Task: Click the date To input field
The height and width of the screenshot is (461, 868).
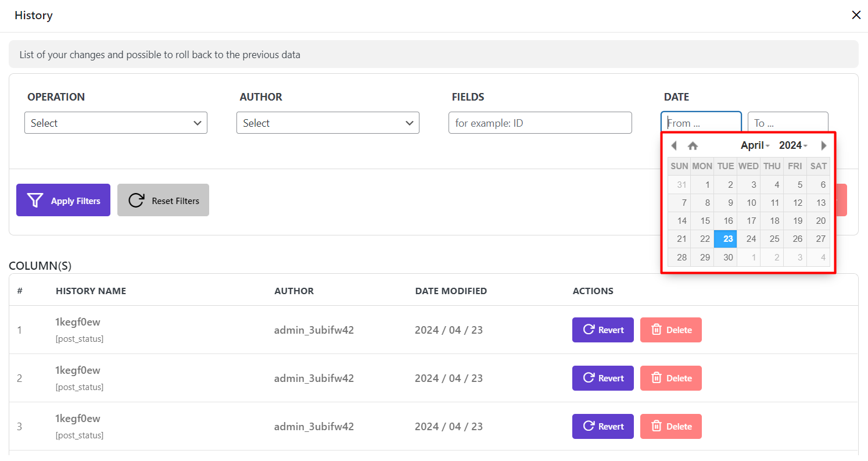Action: (x=787, y=123)
